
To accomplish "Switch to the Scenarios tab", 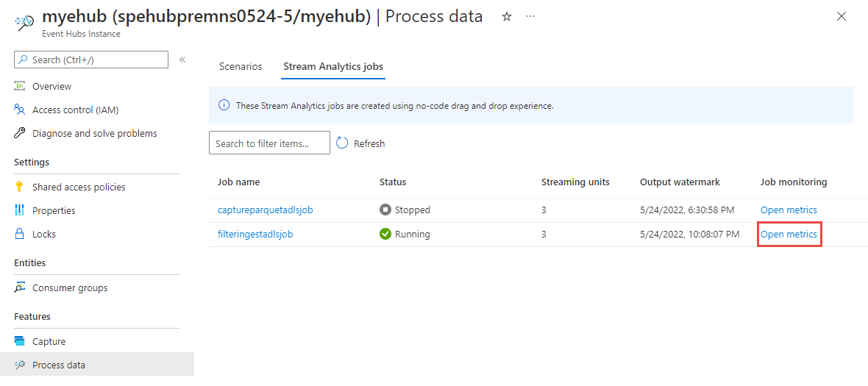I will (241, 66).
